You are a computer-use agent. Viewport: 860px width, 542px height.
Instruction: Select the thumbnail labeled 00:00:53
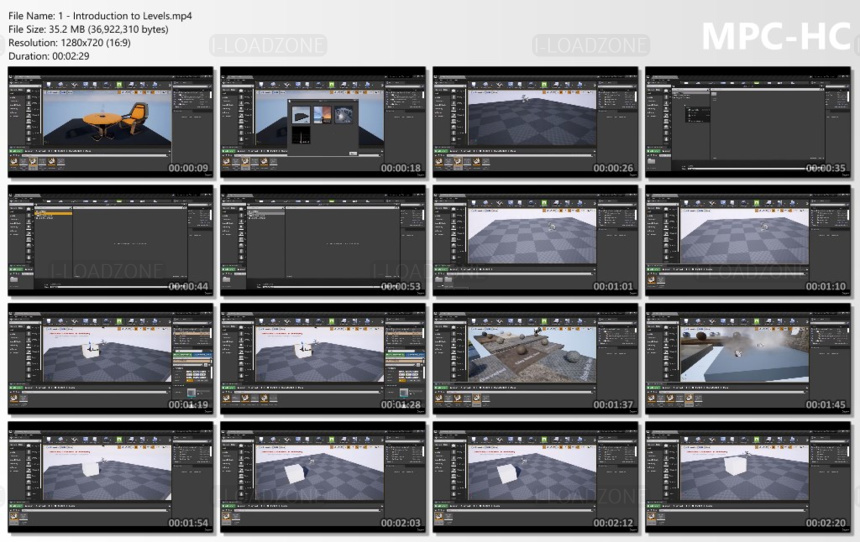point(323,241)
